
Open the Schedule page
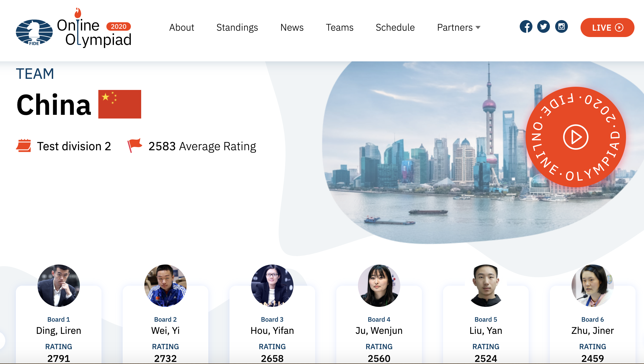395,28
